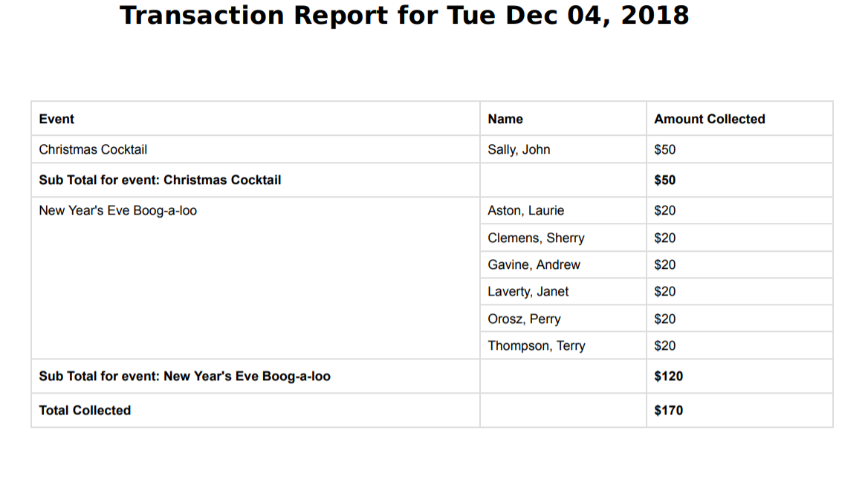Image resolution: width=868 pixels, height=482 pixels.
Task: Click the Amount Collected column header
Action: pyautogui.click(x=709, y=119)
